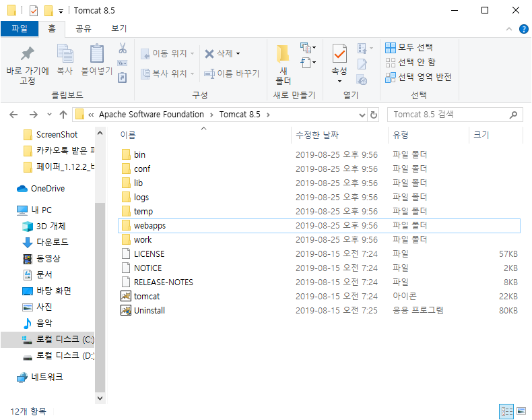Open the Customize Quick Access Toolbar arrow
The height and width of the screenshot is (420, 532).
coord(61,11)
